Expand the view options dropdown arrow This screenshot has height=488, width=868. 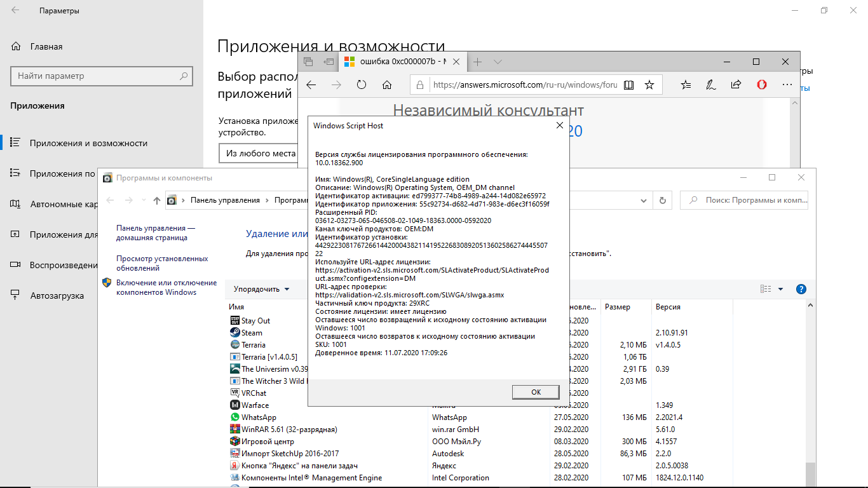click(x=781, y=289)
